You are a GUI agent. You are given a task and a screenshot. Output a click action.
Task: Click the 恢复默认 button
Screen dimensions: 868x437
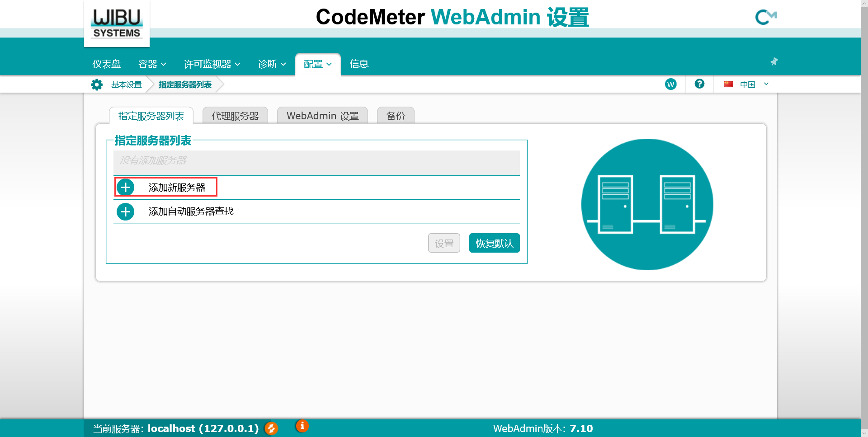click(495, 243)
